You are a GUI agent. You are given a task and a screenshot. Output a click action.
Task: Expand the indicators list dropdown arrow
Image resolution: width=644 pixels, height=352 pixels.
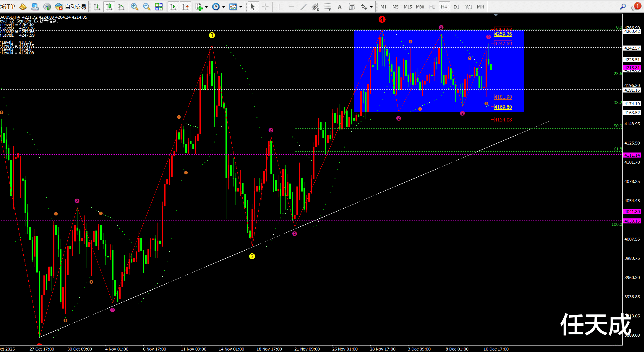[206, 7]
